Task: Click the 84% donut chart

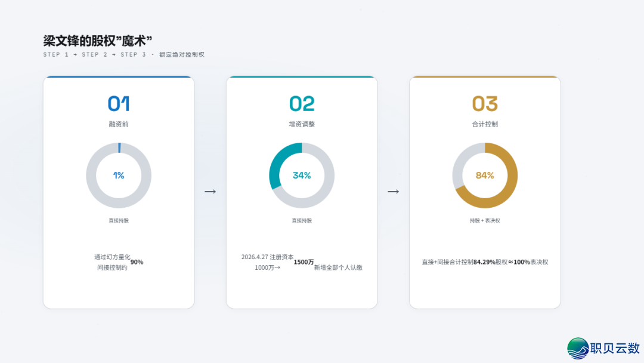Action: pos(485,176)
